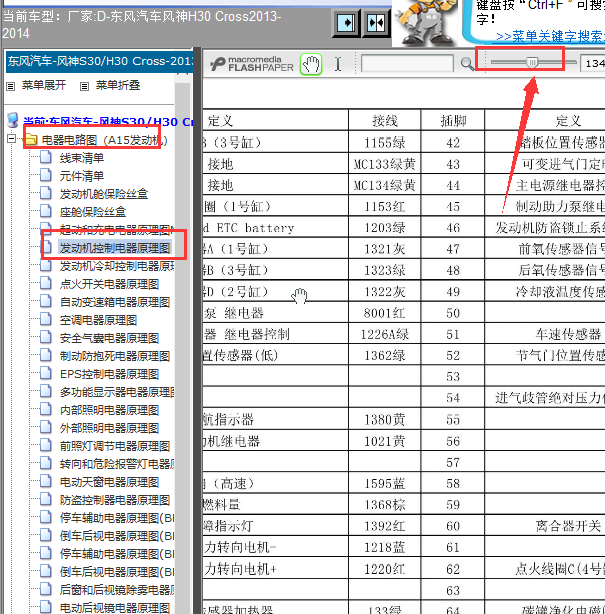Click the Macromedia FlashPaper logo
The height and width of the screenshot is (614, 605).
(x=252, y=64)
